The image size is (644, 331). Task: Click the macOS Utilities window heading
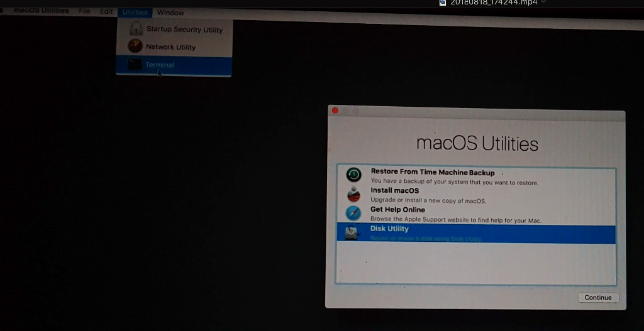pos(477,144)
